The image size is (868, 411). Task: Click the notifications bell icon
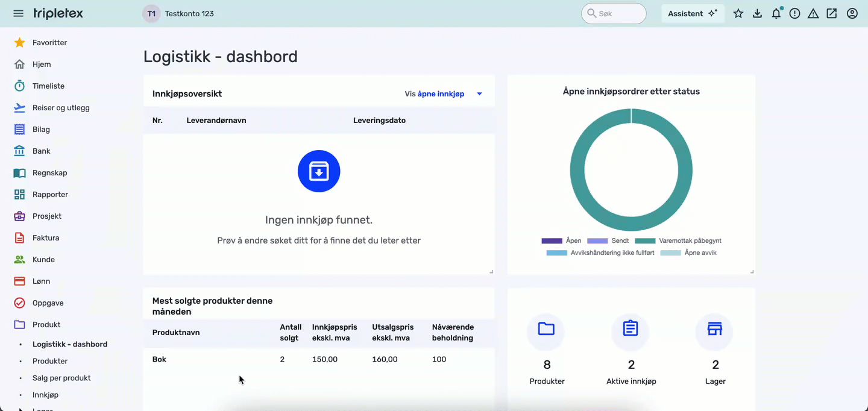coord(776,13)
